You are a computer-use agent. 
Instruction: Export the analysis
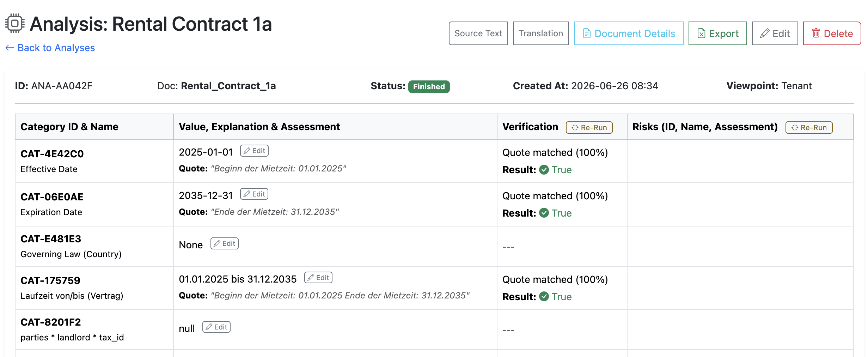coord(717,34)
